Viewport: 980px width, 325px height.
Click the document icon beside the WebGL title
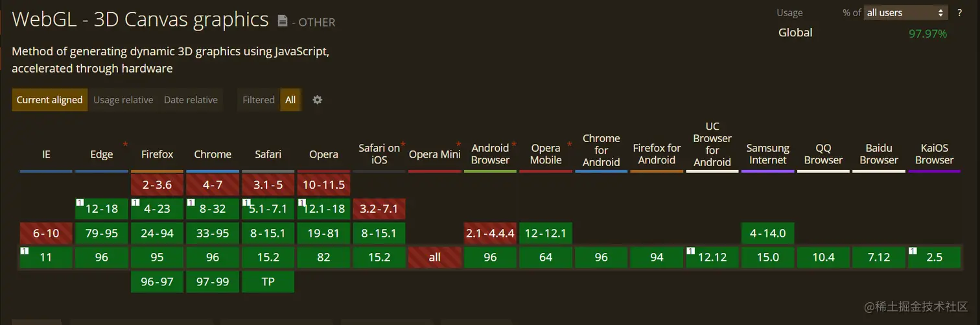pos(283,21)
